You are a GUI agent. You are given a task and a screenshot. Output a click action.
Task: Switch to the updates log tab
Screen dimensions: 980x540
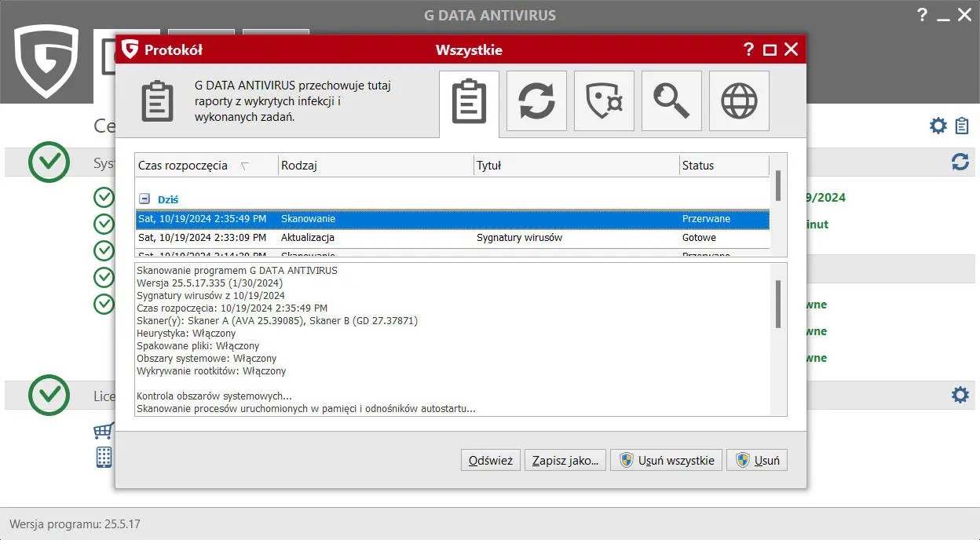(536, 101)
